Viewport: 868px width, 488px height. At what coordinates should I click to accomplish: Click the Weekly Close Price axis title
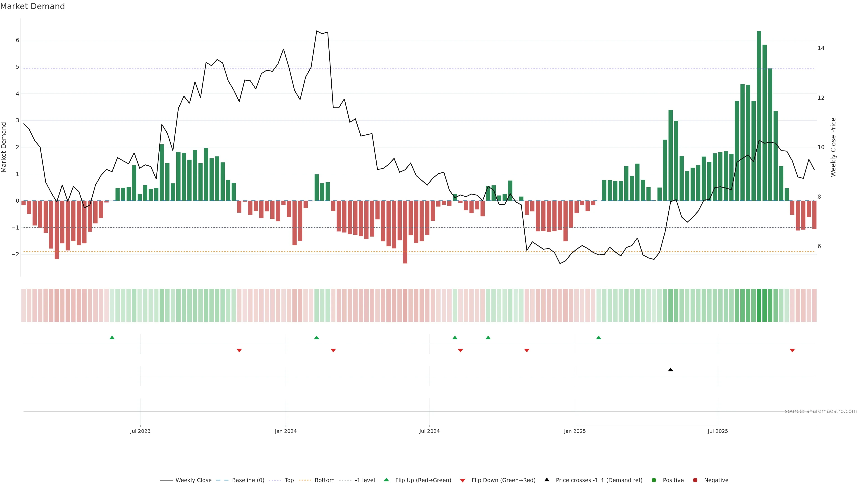pyautogui.click(x=833, y=147)
